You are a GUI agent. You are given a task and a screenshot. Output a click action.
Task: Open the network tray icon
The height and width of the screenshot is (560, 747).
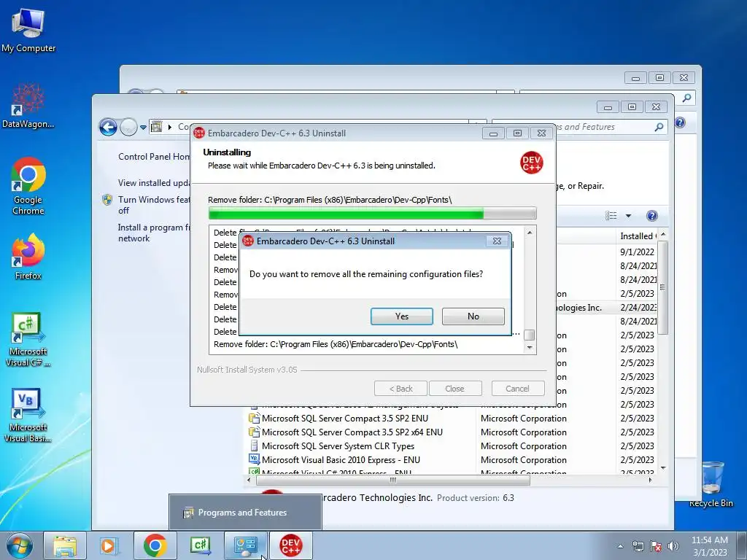click(x=638, y=546)
